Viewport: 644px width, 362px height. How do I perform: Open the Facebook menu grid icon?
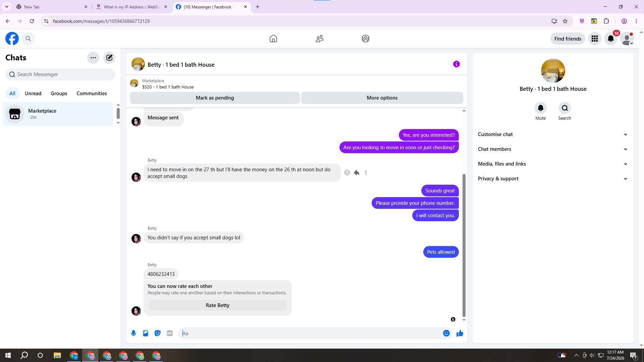(595, 39)
